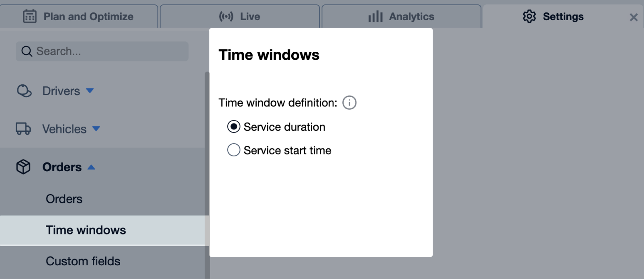Click the search magnifier icon
Image resolution: width=644 pixels, height=279 pixels.
coord(27,51)
